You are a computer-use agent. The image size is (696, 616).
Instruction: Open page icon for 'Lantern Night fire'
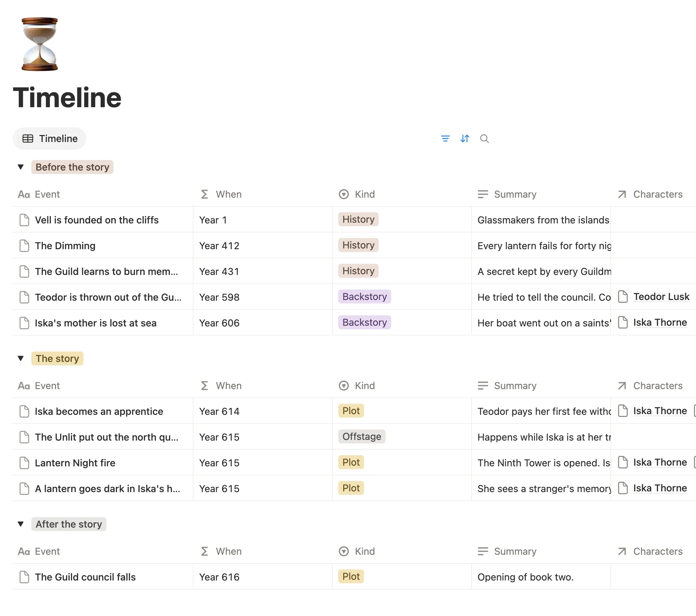tap(24, 463)
